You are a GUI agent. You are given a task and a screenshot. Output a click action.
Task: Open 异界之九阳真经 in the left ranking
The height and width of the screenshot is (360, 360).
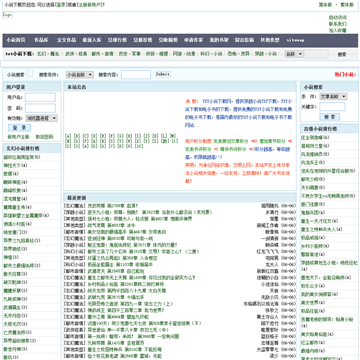point(19,240)
